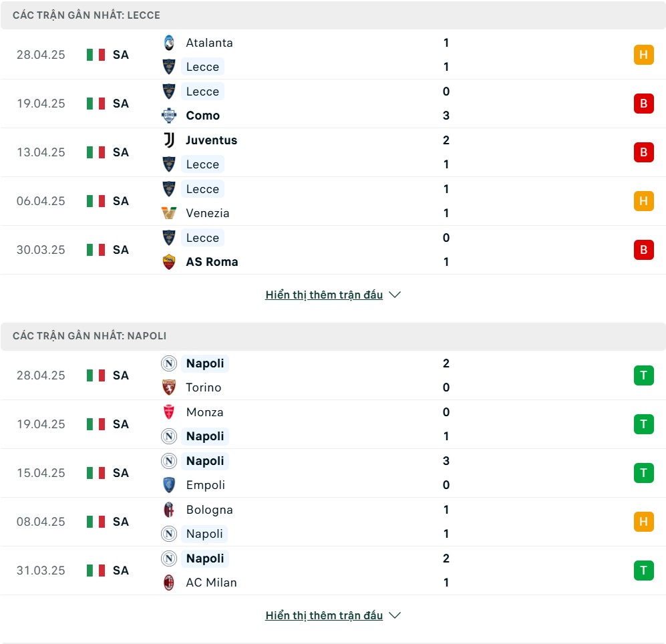Open the AS Roma crest icon
This screenshot has width=666, height=644.
tap(169, 262)
